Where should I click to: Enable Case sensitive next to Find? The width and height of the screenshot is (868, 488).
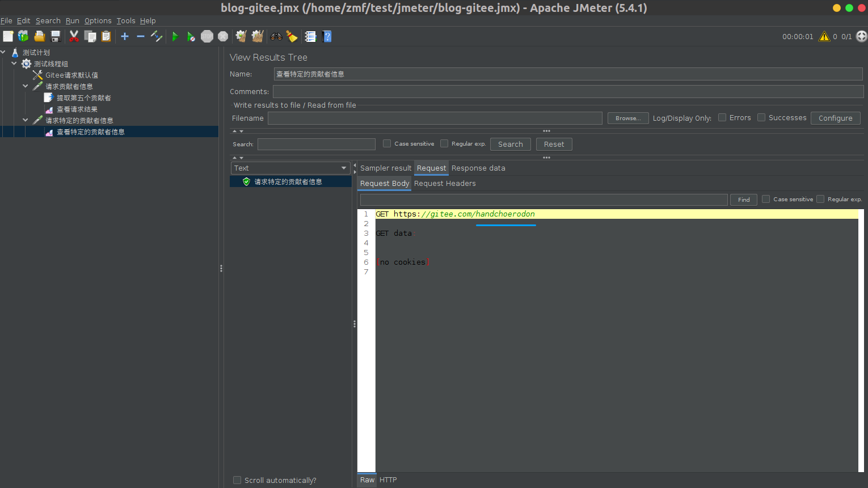pos(766,199)
